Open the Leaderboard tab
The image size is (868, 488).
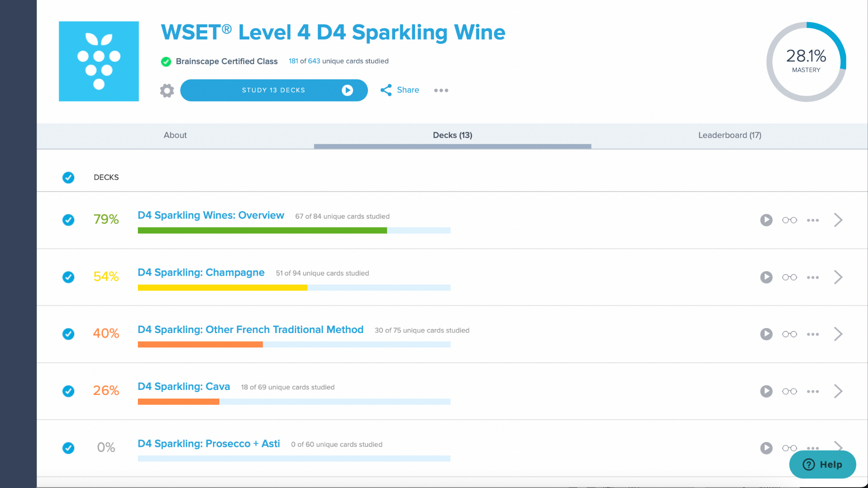[x=730, y=135]
